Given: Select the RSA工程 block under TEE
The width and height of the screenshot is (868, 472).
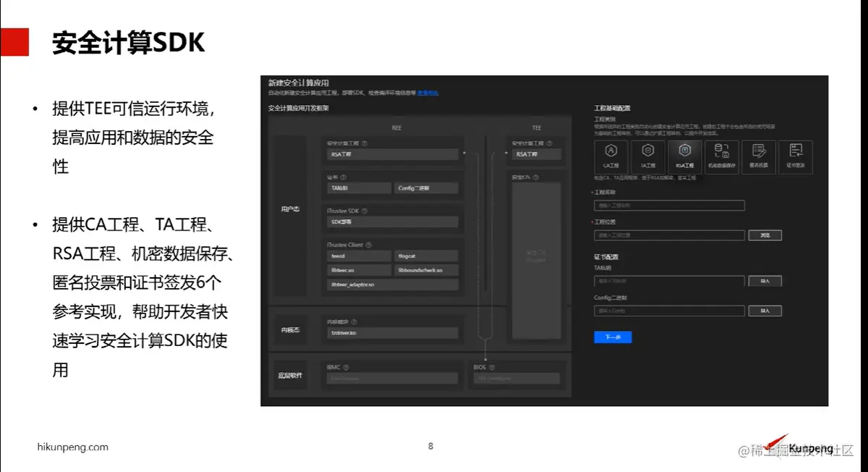Looking at the screenshot, I should [537, 154].
